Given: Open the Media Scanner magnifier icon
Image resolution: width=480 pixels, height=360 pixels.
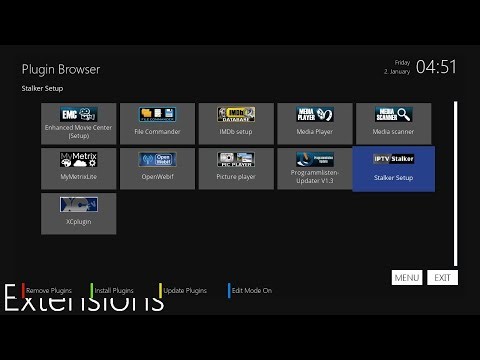Looking at the screenshot, I should [x=393, y=114].
